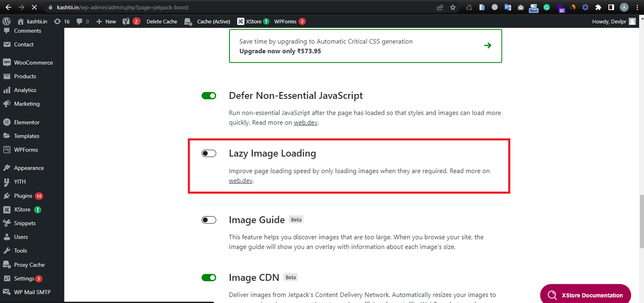The width and height of the screenshot is (644, 303).
Task: Open Plugins with 14 updates
Action: [32, 195]
